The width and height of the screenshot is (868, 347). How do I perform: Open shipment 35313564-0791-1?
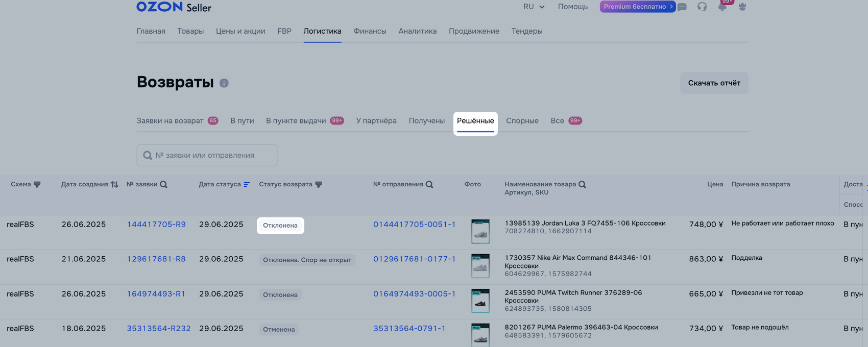tap(409, 329)
